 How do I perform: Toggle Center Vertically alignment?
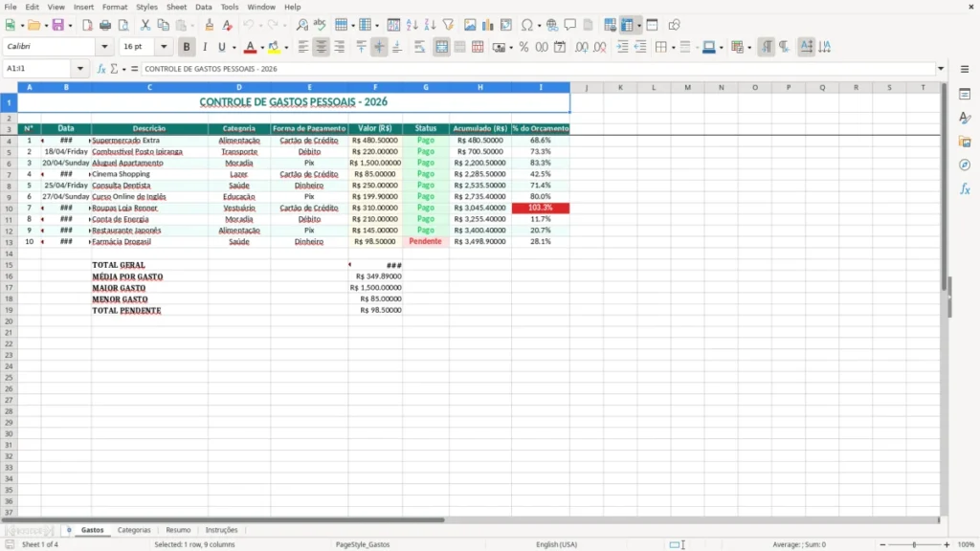pyautogui.click(x=379, y=47)
